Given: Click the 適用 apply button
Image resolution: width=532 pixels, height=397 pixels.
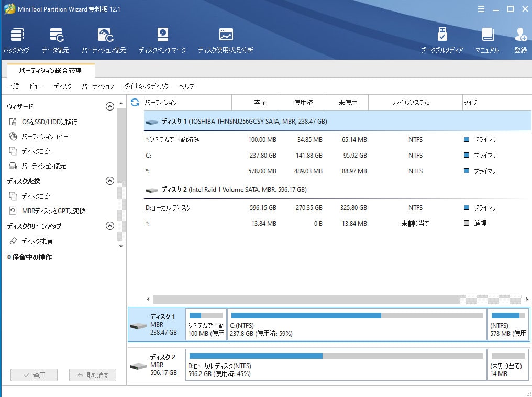Looking at the screenshot, I should tap(34, 375).
